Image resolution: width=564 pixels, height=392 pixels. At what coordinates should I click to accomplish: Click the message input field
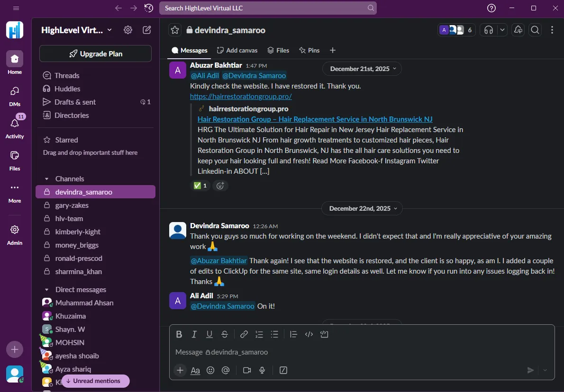pos(362,352)
